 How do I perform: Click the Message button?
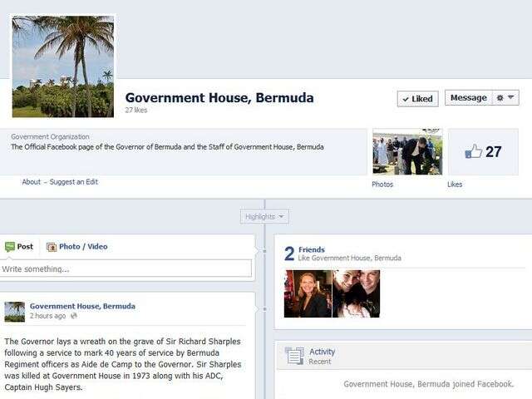[468, 98]
